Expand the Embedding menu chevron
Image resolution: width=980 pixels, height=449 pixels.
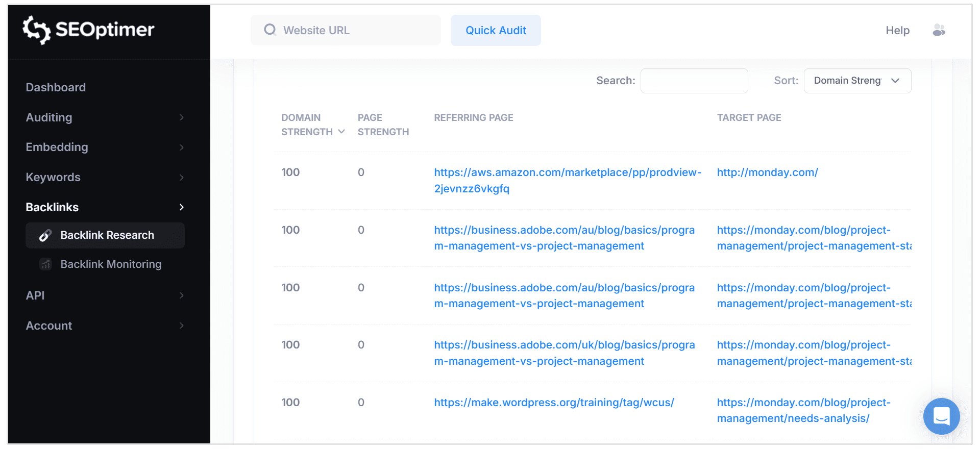[x=181, y=147]
